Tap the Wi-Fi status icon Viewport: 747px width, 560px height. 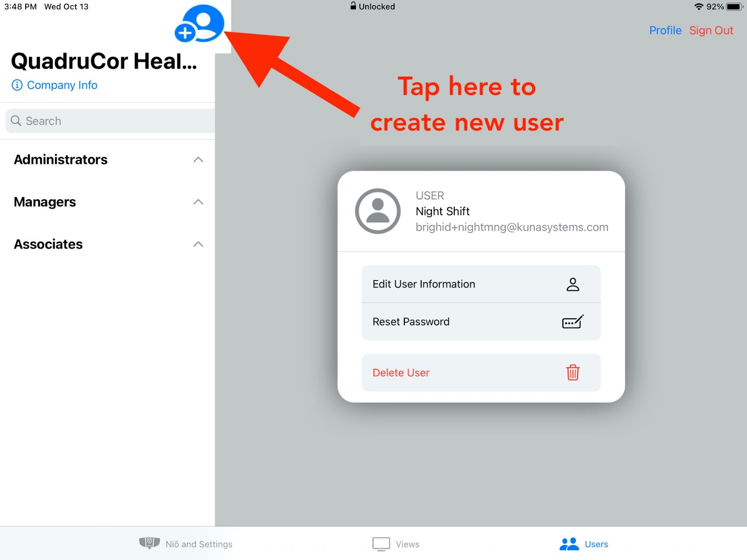point(698,7)
